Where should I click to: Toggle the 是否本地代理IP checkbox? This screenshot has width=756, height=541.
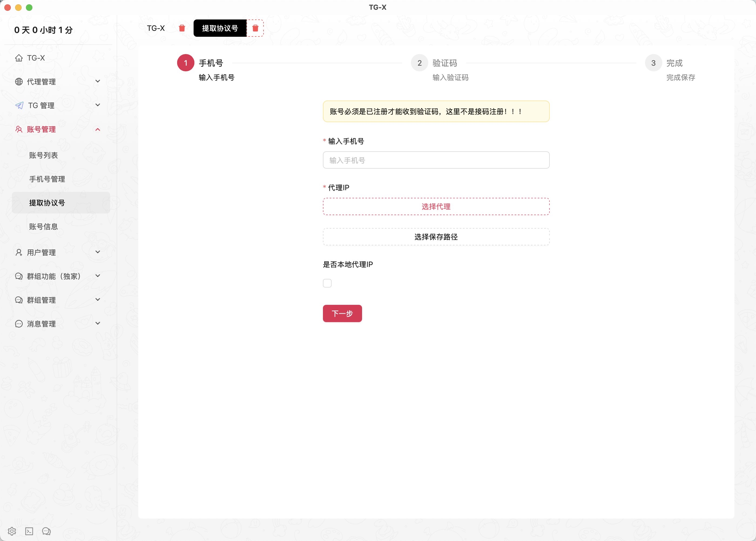327,283
